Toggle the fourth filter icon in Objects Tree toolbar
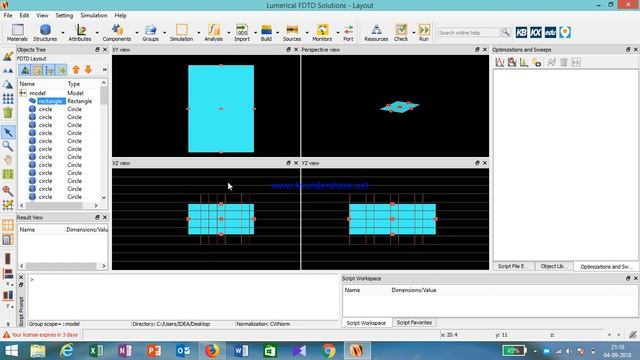The height and width of the screenshot is (360, 640). [62, 70]
